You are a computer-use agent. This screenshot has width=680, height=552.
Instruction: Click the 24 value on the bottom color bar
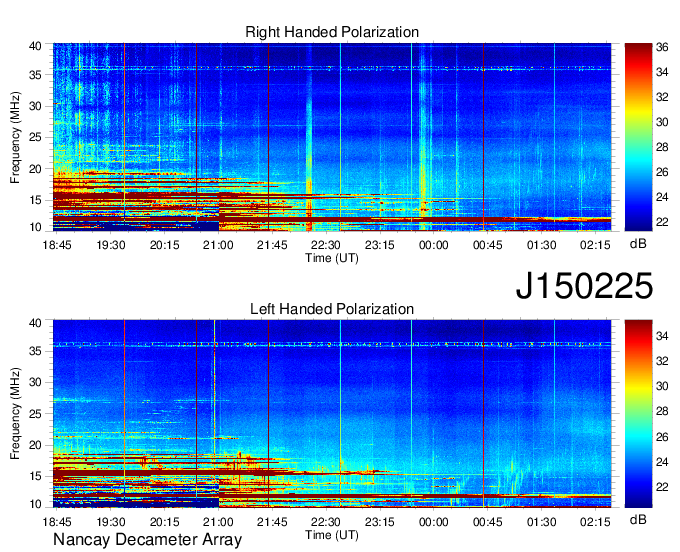click(x=662, y=462)
